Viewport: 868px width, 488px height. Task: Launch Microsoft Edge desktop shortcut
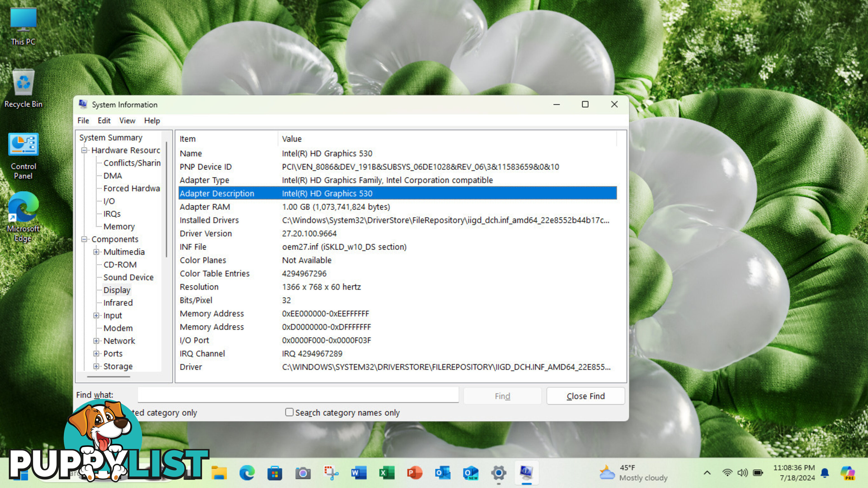click(23, 217)
